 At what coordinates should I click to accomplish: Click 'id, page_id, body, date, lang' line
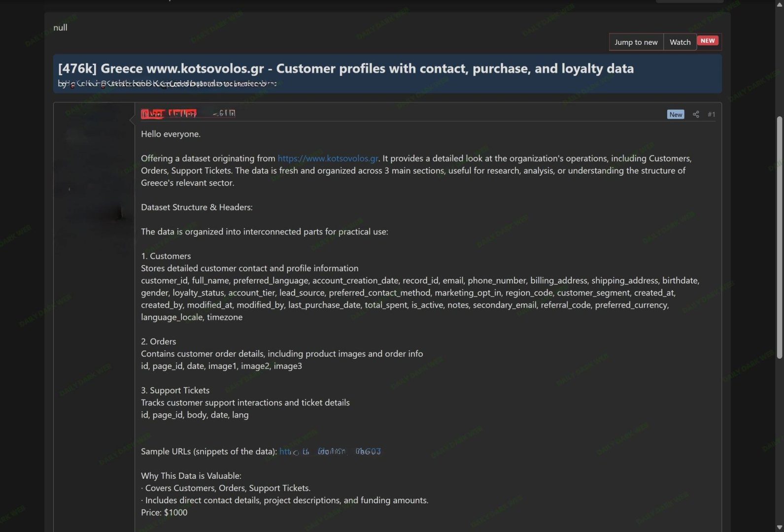pos(195,415)
